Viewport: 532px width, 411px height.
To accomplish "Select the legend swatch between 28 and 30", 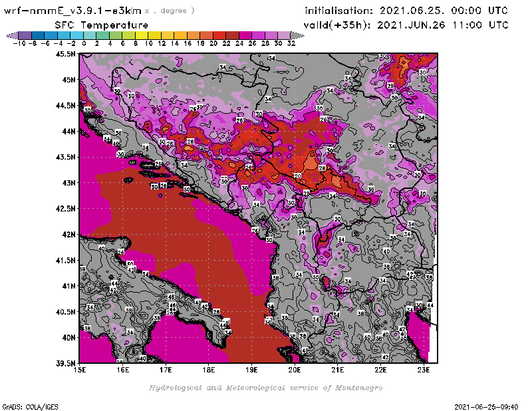I will [x=271, y=35].
